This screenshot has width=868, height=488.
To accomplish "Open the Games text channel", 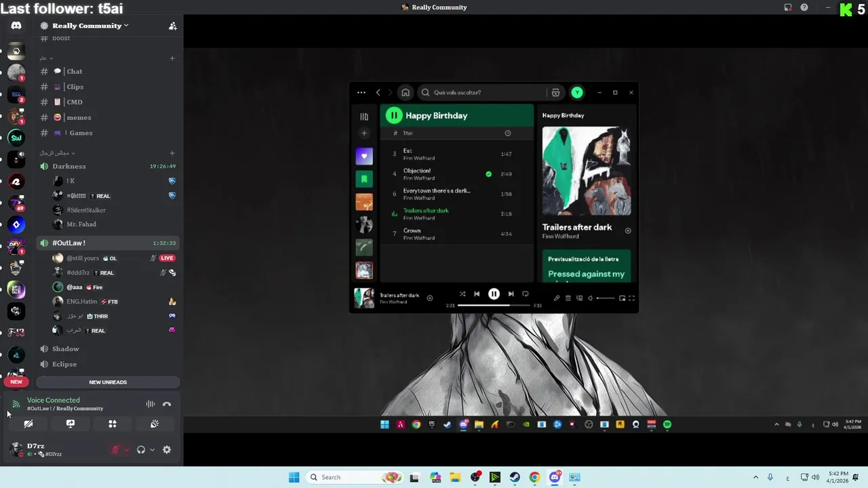I will [108, 133].
